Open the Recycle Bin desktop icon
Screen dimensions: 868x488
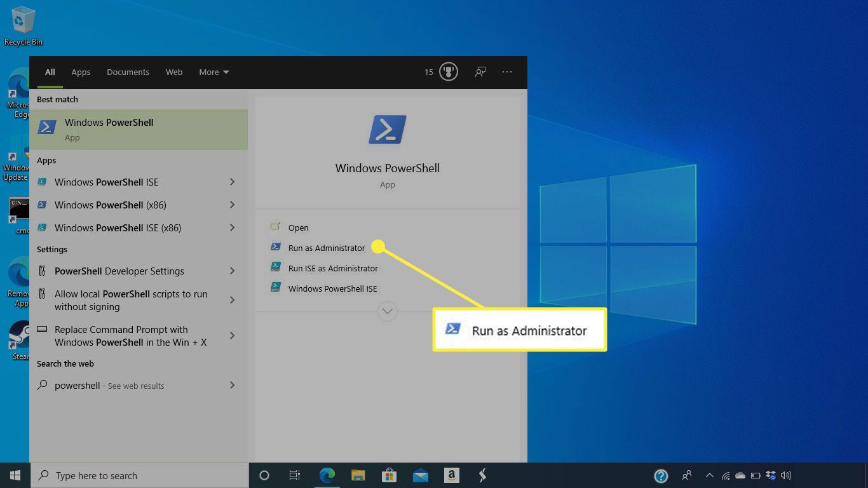click(x=24, y=26)
